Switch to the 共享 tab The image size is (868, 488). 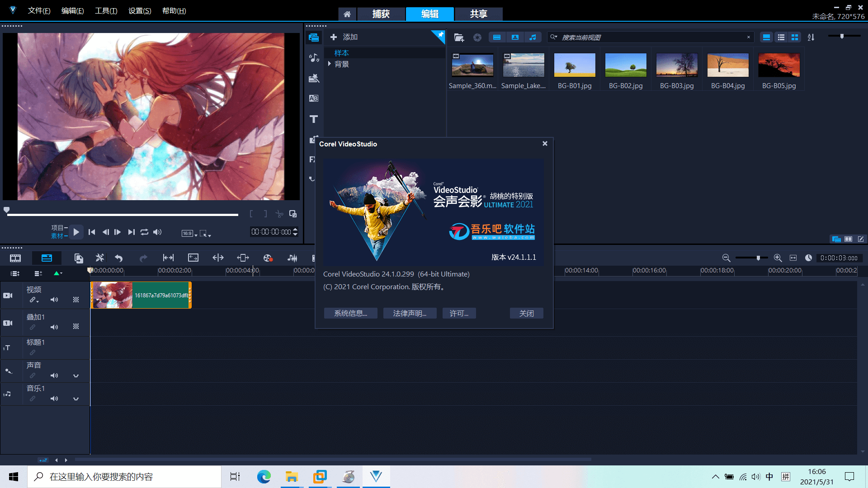(478, 14)
